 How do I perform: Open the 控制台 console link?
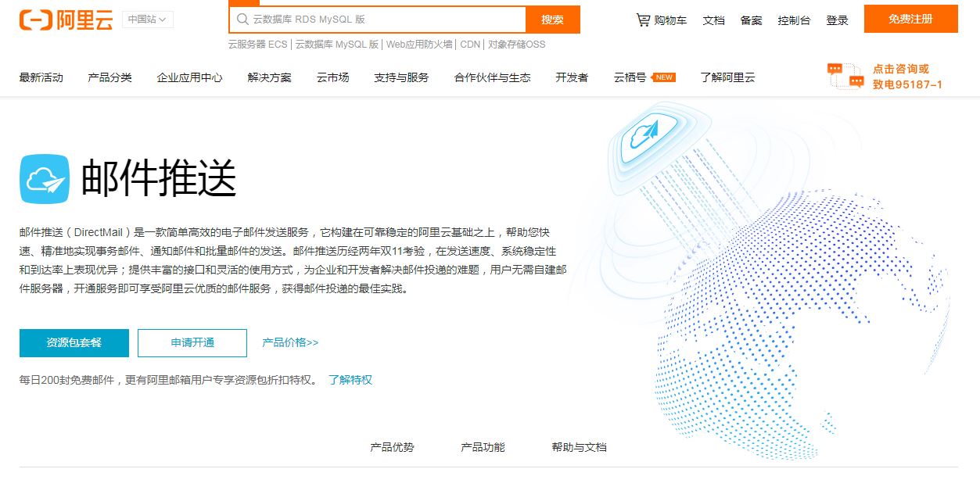794,20
